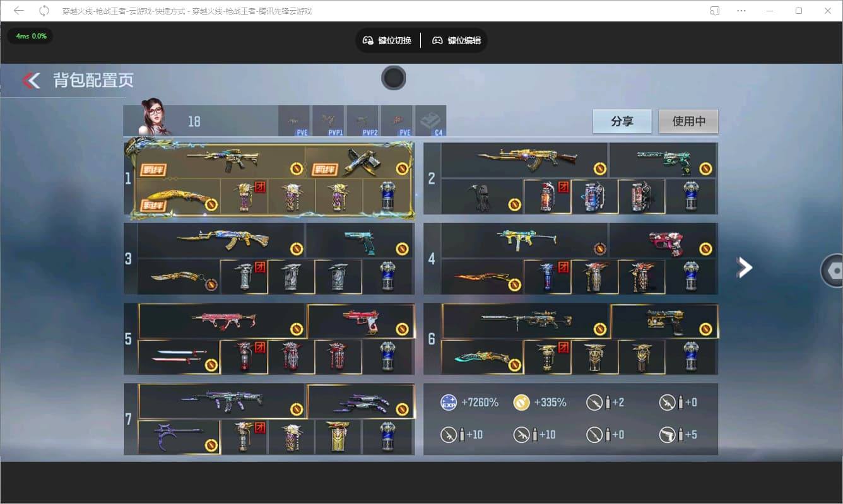Image resolution: width=843 pixels, height=504 pixels.
Task: Select the red primary rifle in backpack 5
Action: click(x=222, y=321)
